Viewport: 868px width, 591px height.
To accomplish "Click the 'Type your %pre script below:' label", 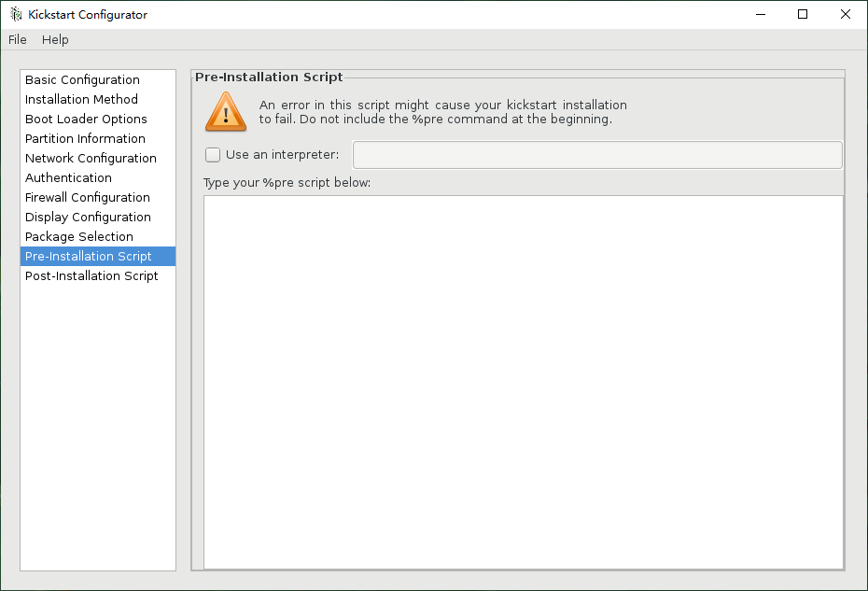I will [287, 183].
